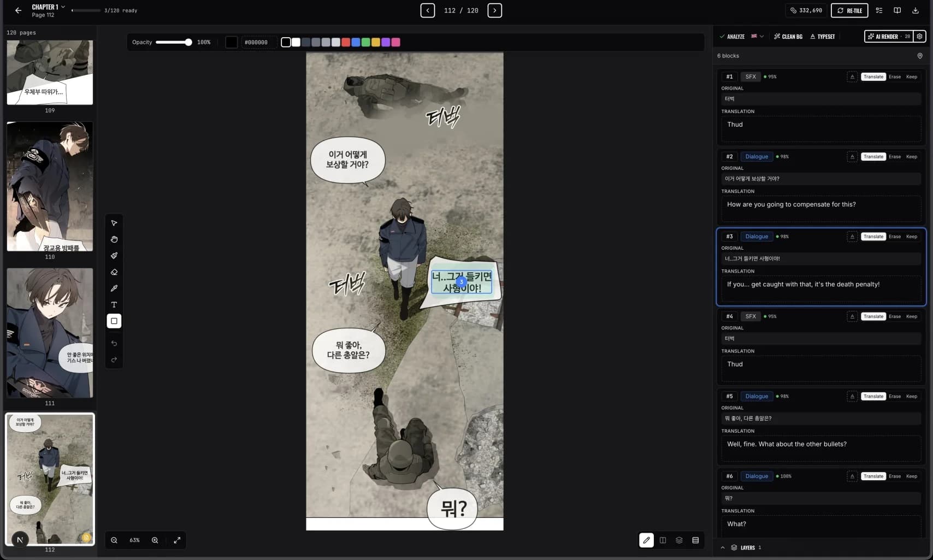Click the undo arrow icon

[x=114, y=343]
